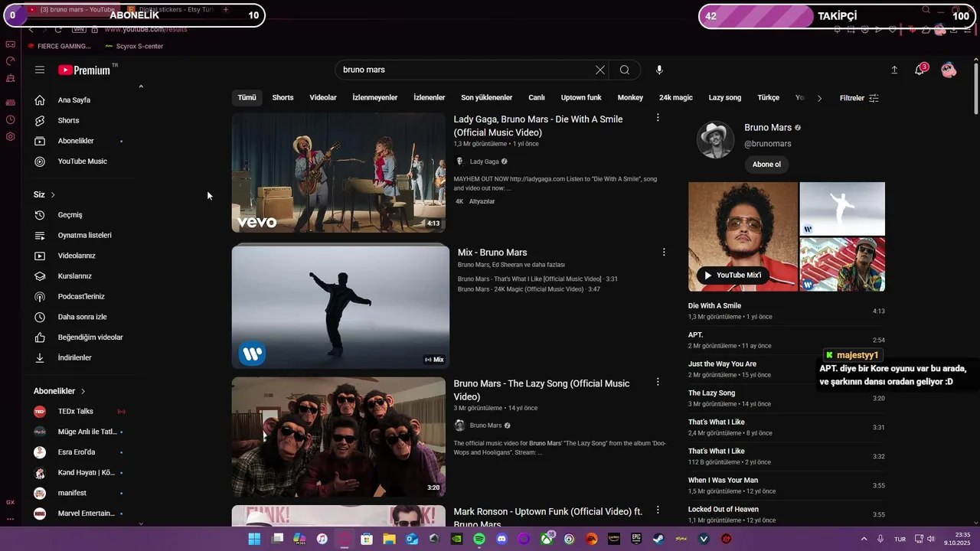This screenshot has width=980, height=551.
Task: Select the Tümü filter chip
Action: [247, 98]
